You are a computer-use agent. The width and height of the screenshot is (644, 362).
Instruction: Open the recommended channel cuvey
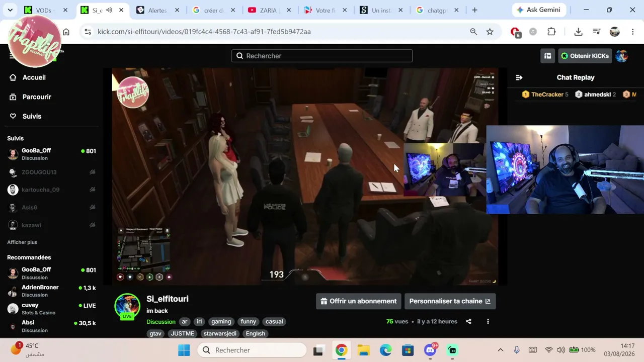pyautogui.click(x=51, y=308)
